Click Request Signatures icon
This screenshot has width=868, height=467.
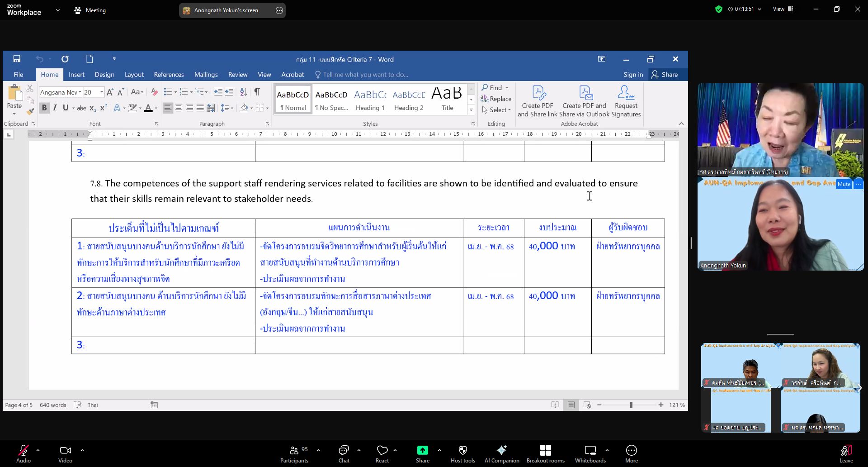[x=626, y=101]
